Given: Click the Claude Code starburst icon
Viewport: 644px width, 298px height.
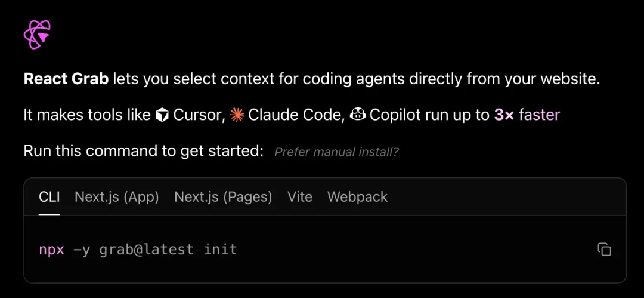Looking at the screenshot, I should point(237,115).
